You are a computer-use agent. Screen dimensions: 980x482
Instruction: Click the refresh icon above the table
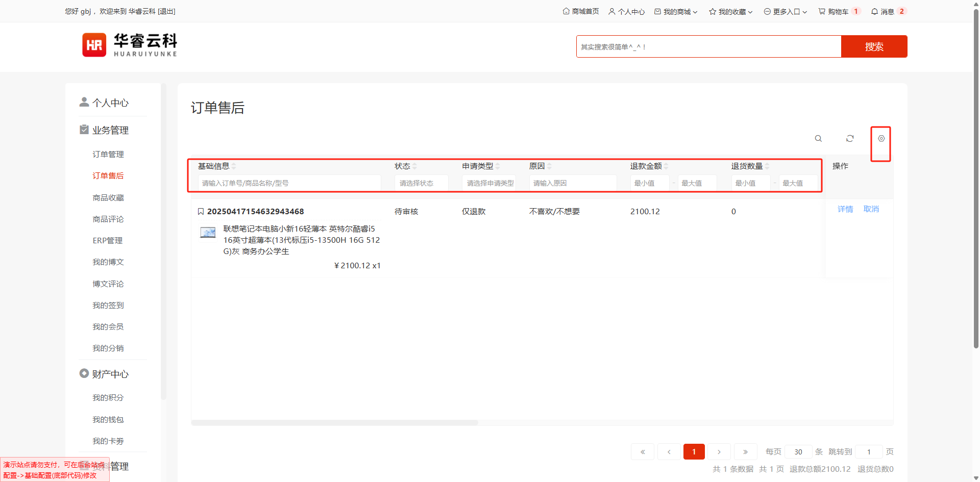(850, 139)
